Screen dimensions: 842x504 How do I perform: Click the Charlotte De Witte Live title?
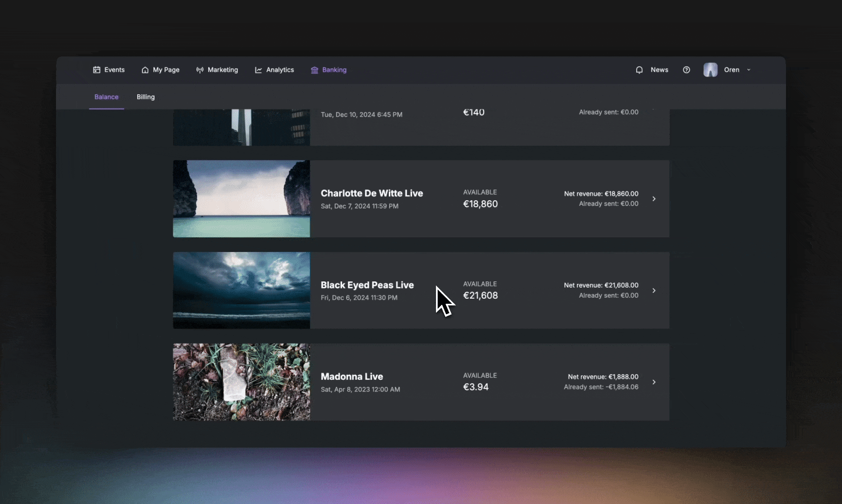(x=372, y=193)
